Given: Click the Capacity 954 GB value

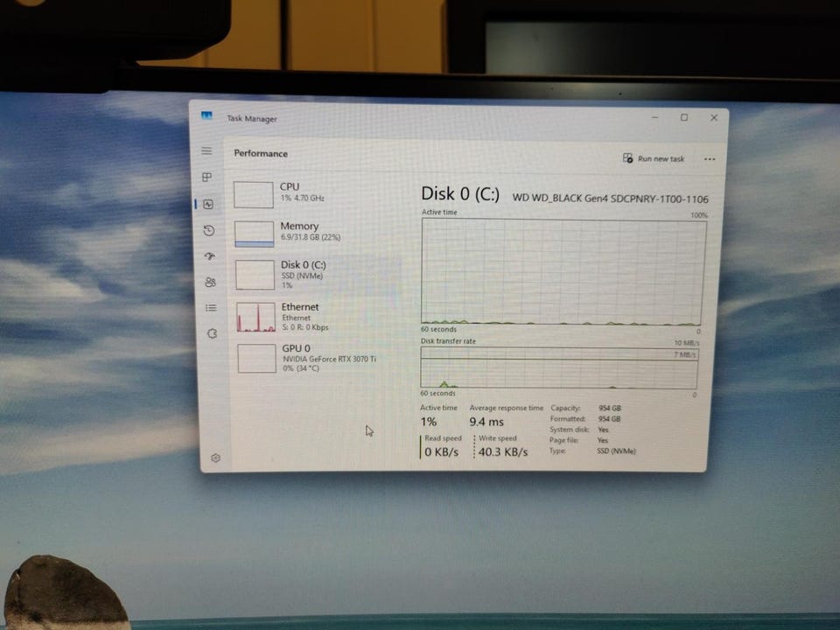Looking at the screenshot, I should click(610, 409).
